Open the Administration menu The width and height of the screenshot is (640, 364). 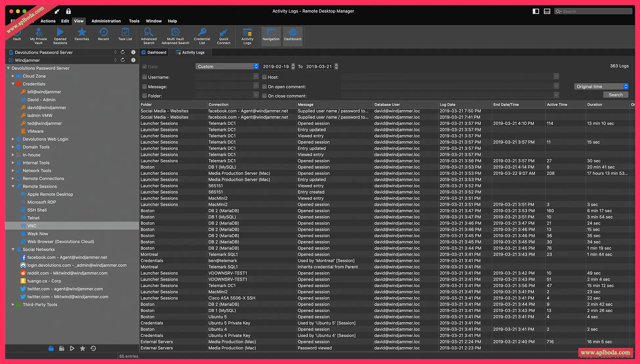(x=106, y=21)
